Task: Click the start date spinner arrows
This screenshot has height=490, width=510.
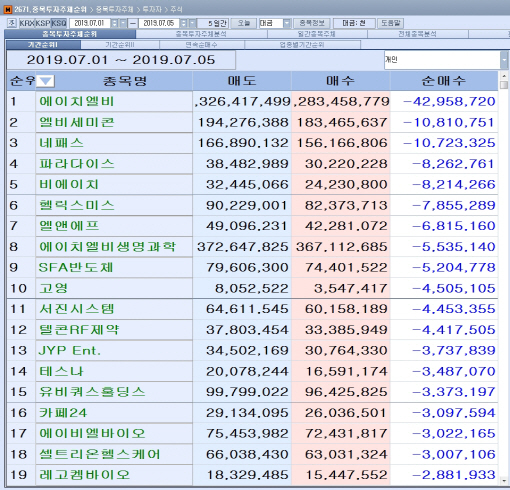Action: pyautogui.click(x=115, y=23)
